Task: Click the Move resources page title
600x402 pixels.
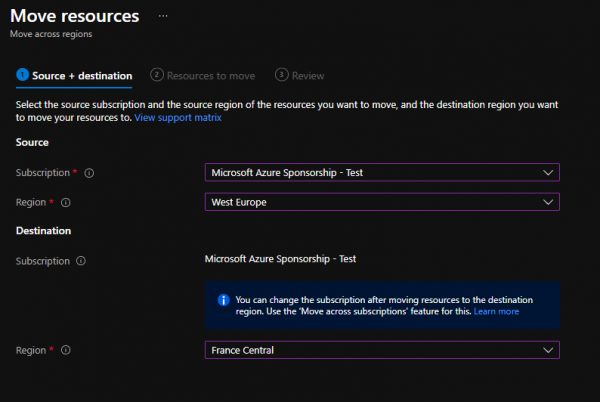Action: click(x=75, y=16)
